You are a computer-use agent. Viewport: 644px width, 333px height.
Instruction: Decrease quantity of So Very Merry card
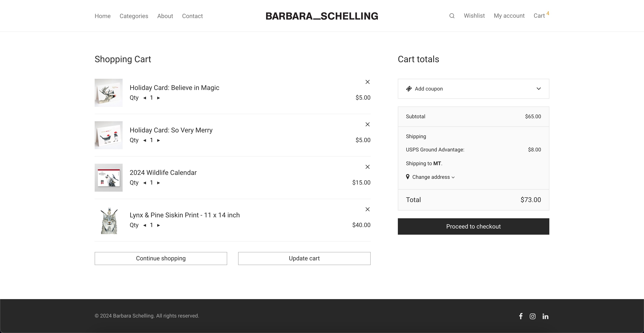point(144,140)
